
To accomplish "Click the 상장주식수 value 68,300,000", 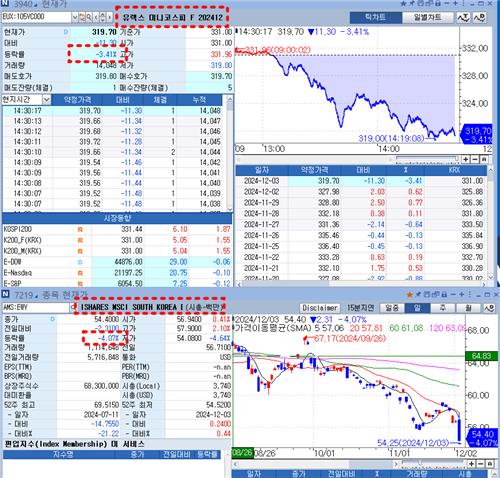I will click(x=101, y=386).
